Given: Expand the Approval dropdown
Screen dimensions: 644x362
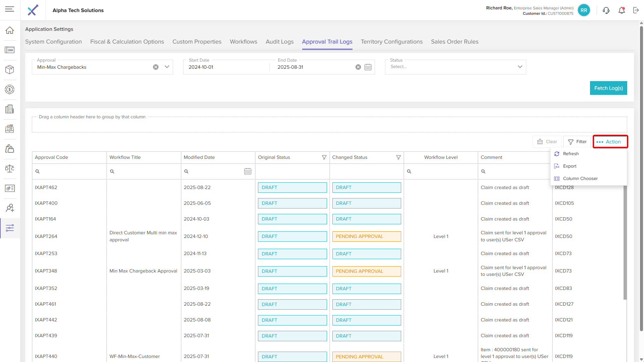Looking at the screenshot, I should [167, 67].
